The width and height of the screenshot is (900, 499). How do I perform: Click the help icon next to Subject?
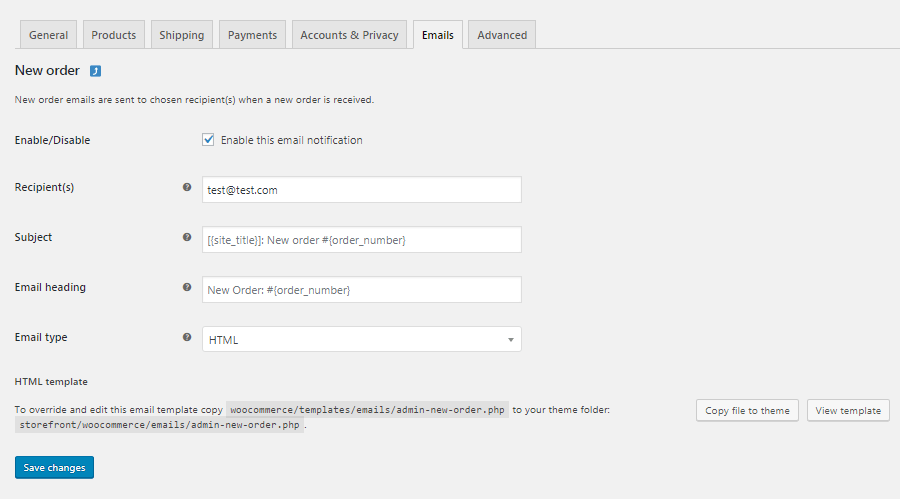(187, 237)
